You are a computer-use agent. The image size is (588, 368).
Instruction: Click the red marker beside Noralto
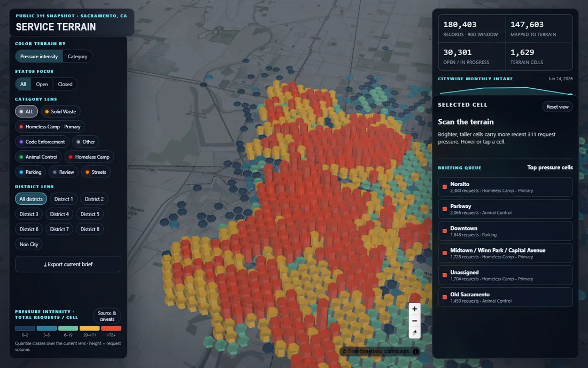coord(444,187)
